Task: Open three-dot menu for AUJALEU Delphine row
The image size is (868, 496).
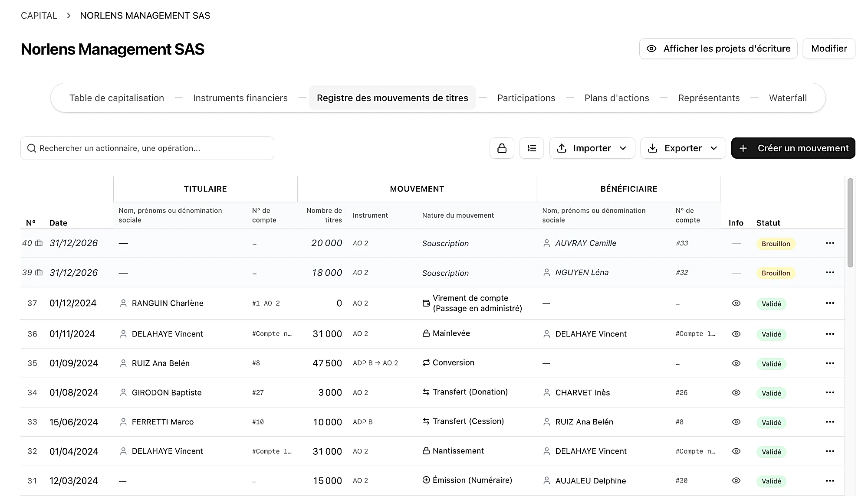Action: (830, 480)
